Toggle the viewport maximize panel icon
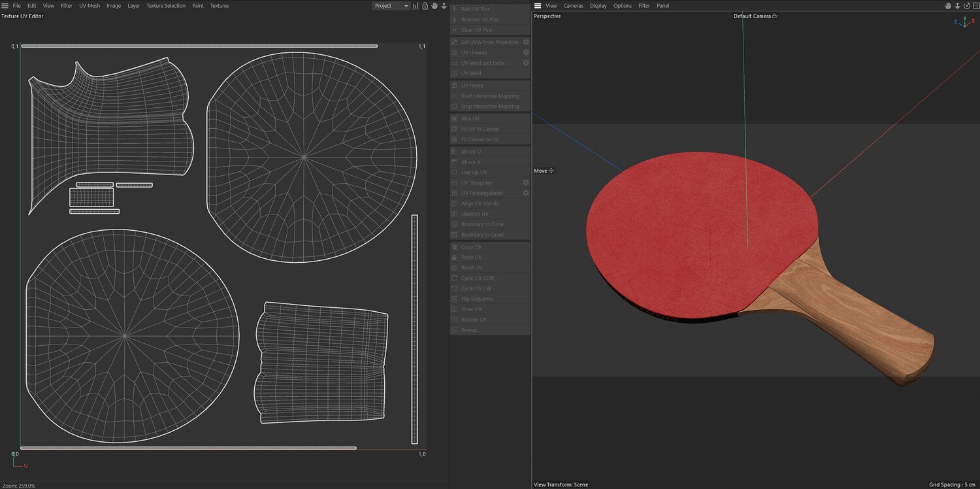The width and height of the screenshot is (980, 489). [x=975, y=6]
